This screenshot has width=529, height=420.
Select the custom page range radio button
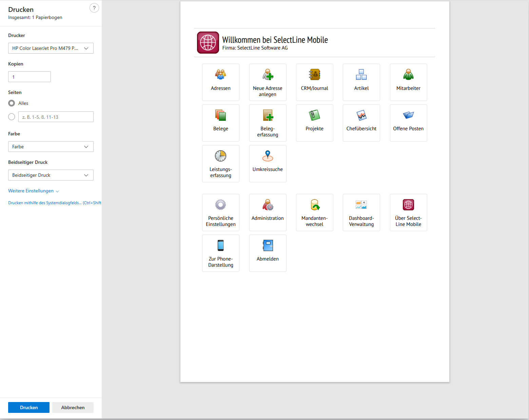pos(12,117)
